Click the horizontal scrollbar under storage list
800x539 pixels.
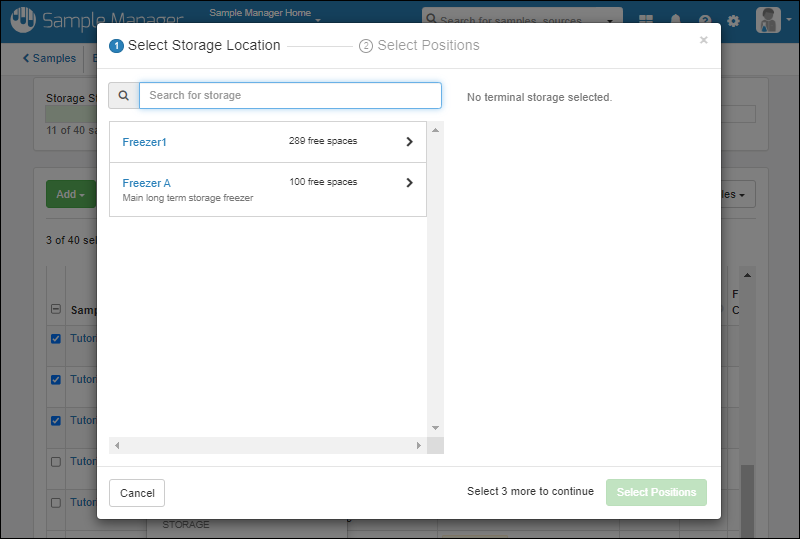[267, 445]
